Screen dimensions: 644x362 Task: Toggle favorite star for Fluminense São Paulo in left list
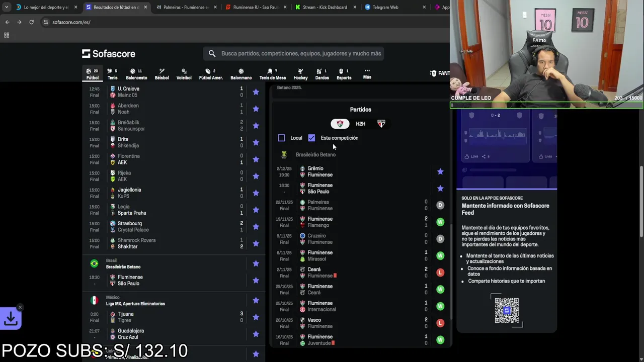click(x=256, y=280)
